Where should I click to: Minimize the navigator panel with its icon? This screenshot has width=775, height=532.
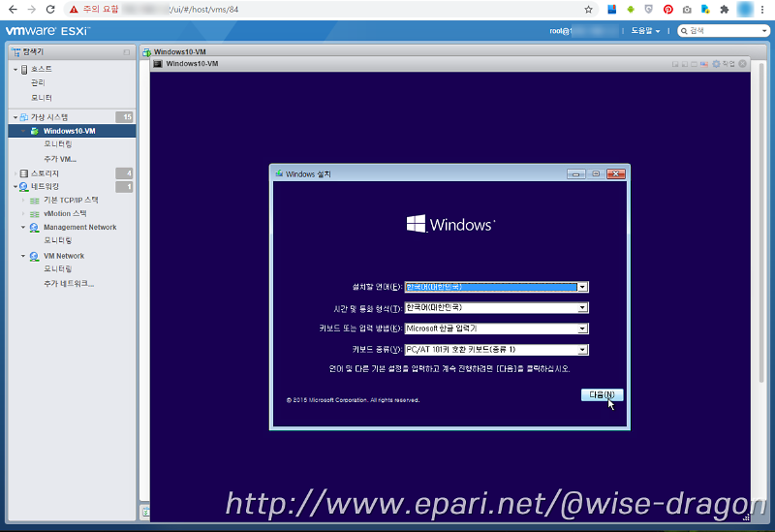[127, 52]
